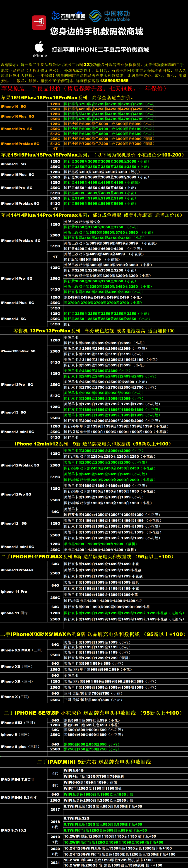Click the iPhone14ProMax 5G model label
This screenshot has width=188, height=868.
[21, 240]
